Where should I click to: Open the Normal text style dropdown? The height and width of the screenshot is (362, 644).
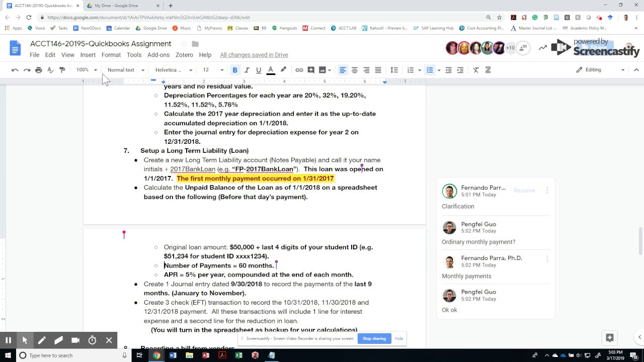[126, 70]
